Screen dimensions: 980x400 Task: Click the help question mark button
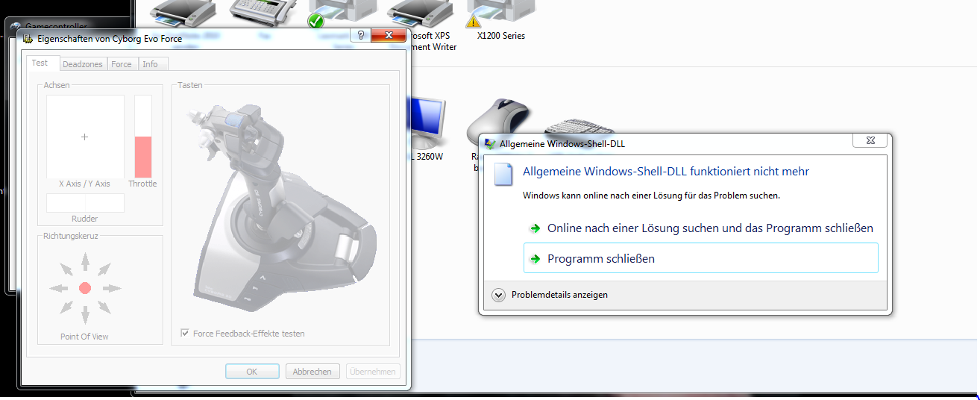pos(360,36)
